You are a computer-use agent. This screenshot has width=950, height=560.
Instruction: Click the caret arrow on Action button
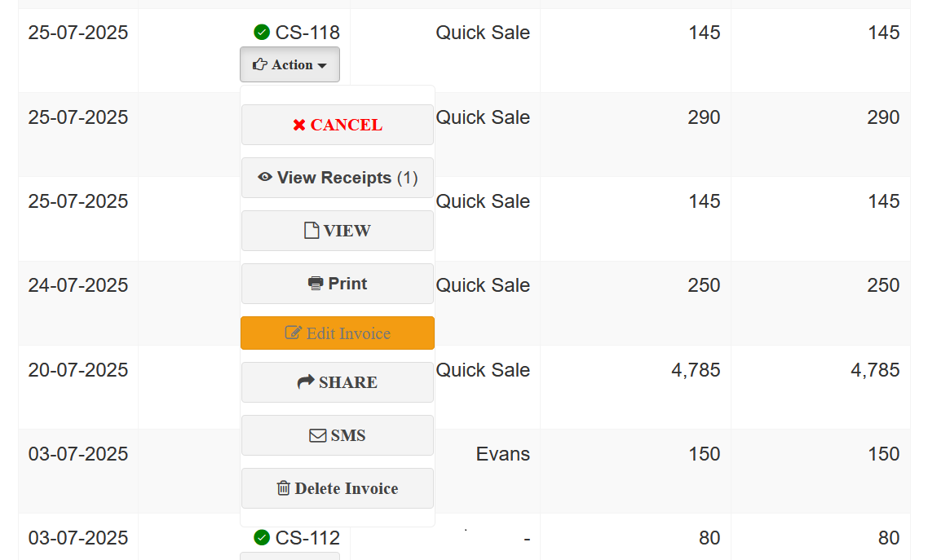coord(323,65)
